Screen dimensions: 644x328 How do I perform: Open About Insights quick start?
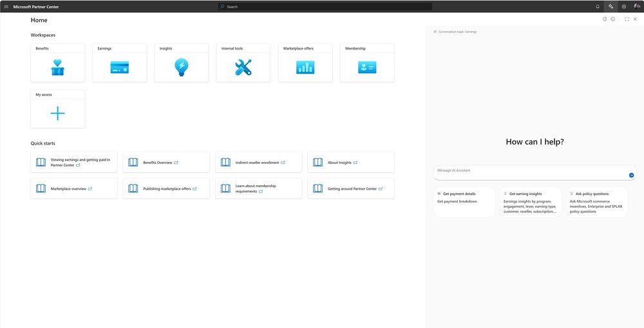(x=339, y=163)
